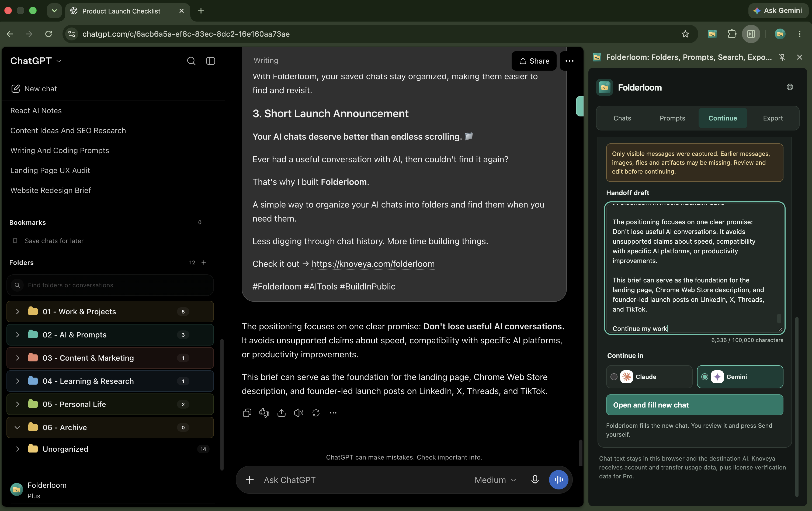Expand the 01 - Work & Projects folder
Screen dimensions: 812x511
pos(18,312)
